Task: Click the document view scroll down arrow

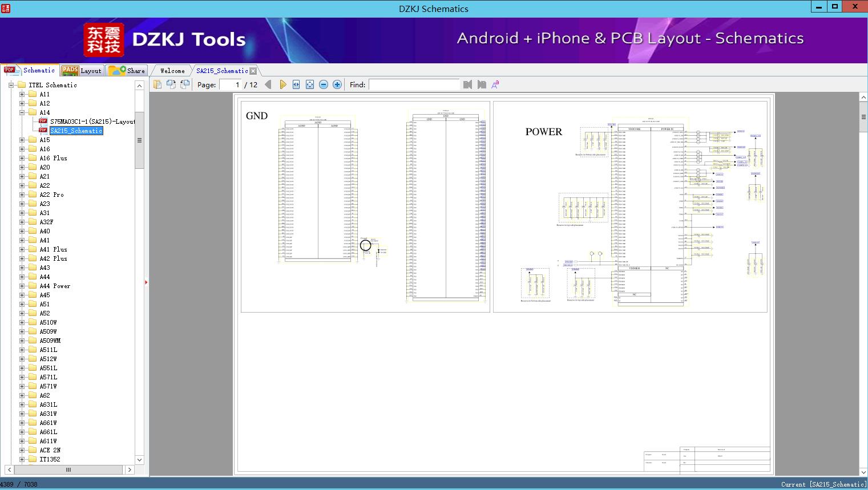Action: 863,472
